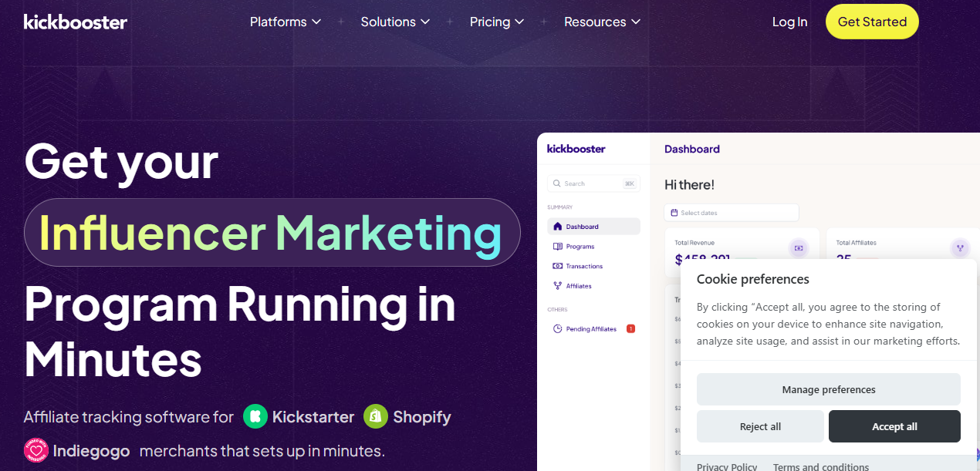
Task: Go to Affiliates in the sidebar
Action: point(578,286)
